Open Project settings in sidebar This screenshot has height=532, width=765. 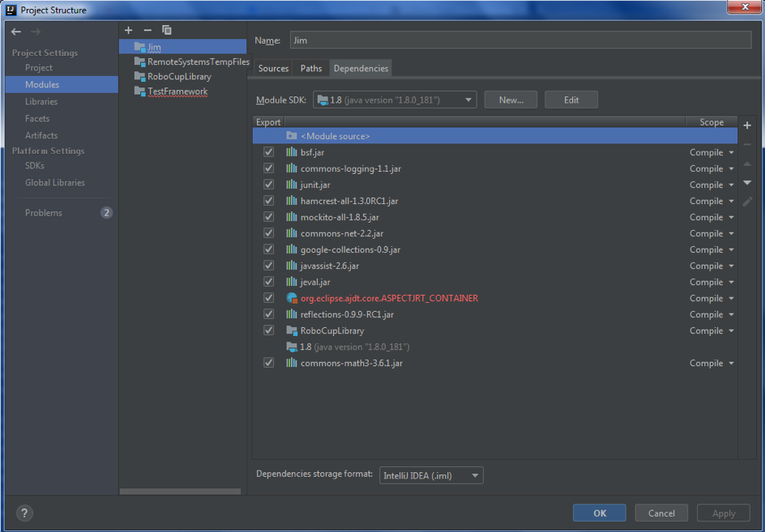click(x=39, y=68)
